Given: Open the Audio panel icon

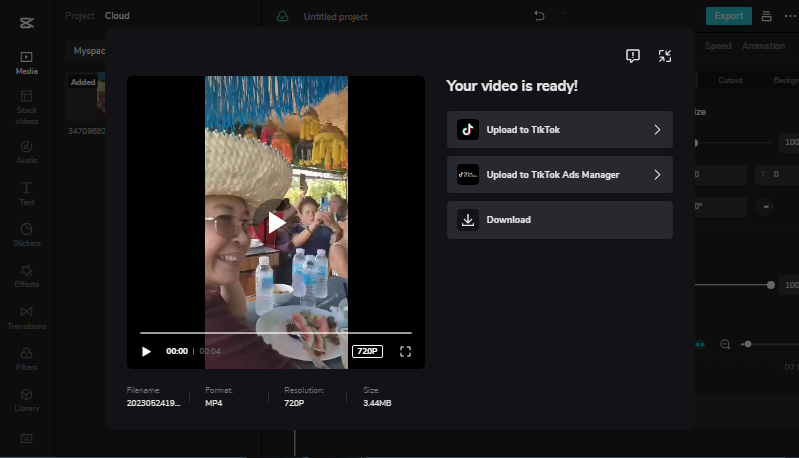Looking at the screenshot, I should 27,151.
